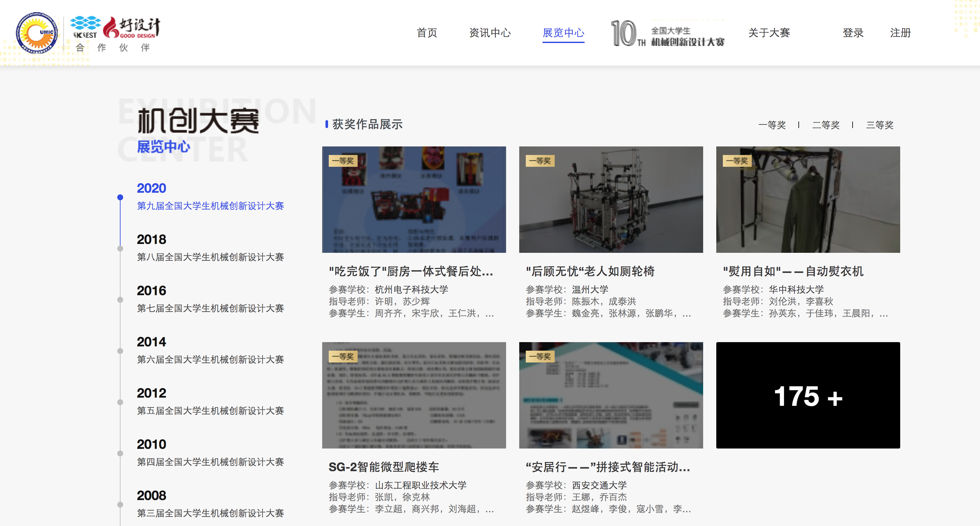Open 第七届全国大学生机械创新设计大赛 link
Screen dimensions: 980x526
pos(211,308)
